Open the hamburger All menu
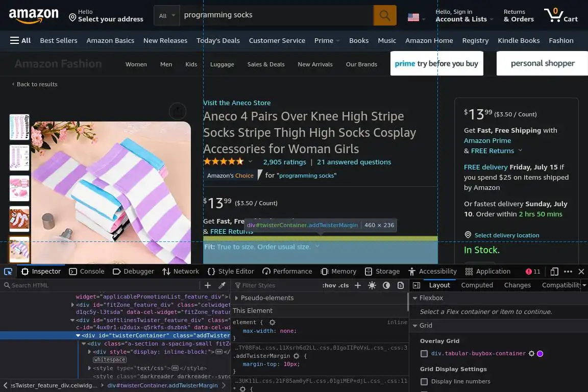 (20, 40)
